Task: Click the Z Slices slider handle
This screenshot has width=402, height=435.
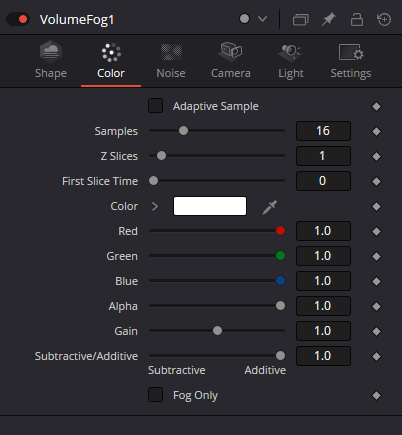Action: 161,156
